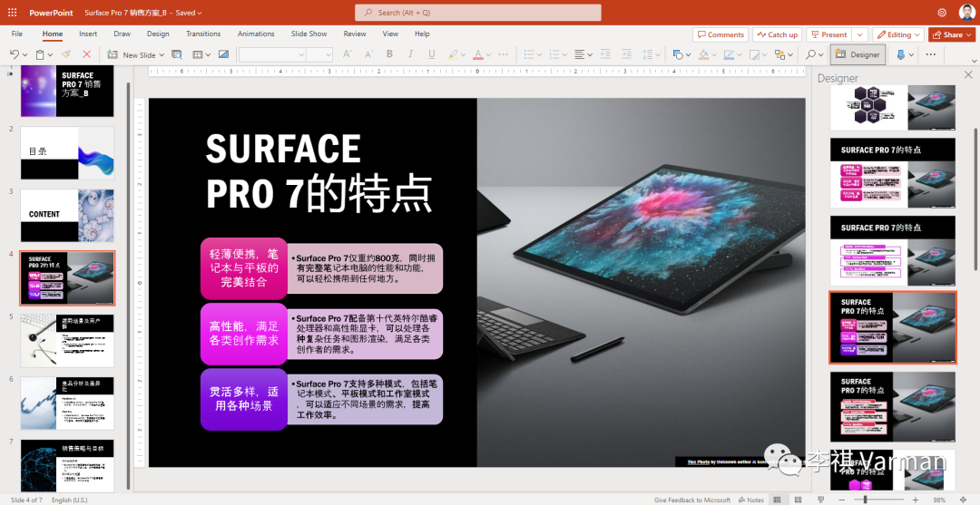980x505 pixels.
Task: Click the red Delete X icon
Action: click(87, 55)
